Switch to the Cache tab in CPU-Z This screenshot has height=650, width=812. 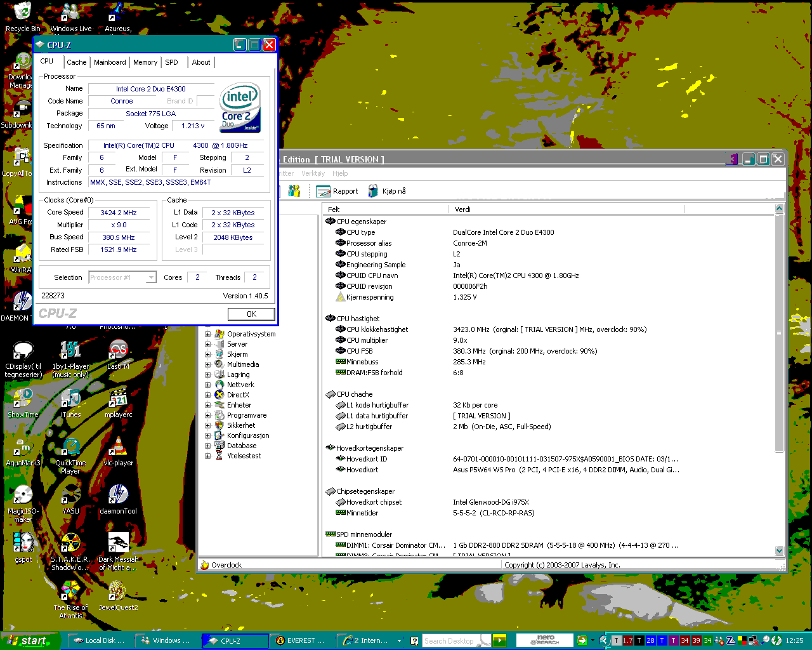point(77,62)
